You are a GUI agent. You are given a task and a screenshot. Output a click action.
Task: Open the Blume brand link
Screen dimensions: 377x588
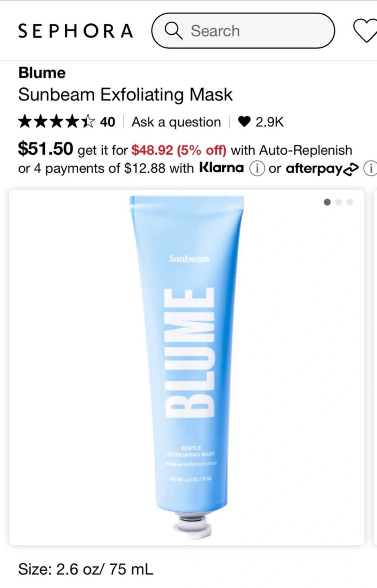[42, 73]
